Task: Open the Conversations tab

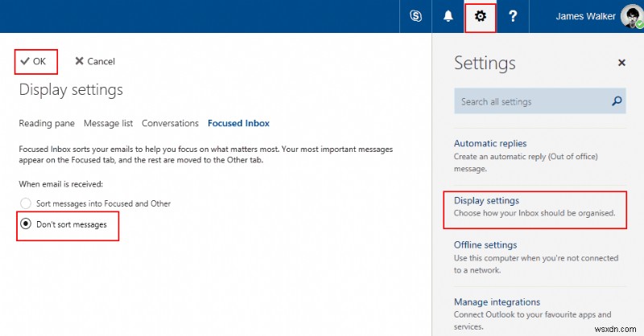Action: pyautogui.click(x=170, y=123)
